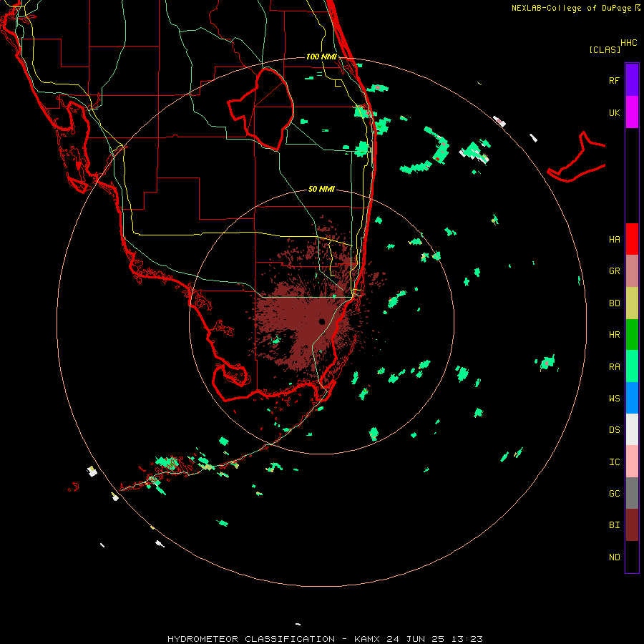Click the 'GC' legend label
644x644 pixels.
pyautogui.click(x=614, y=494)
